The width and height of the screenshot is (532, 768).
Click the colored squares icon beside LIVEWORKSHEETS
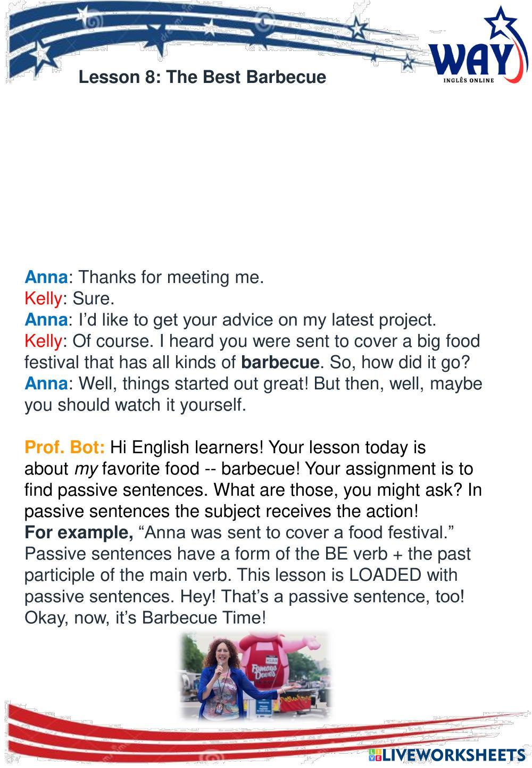pos(375,755)
